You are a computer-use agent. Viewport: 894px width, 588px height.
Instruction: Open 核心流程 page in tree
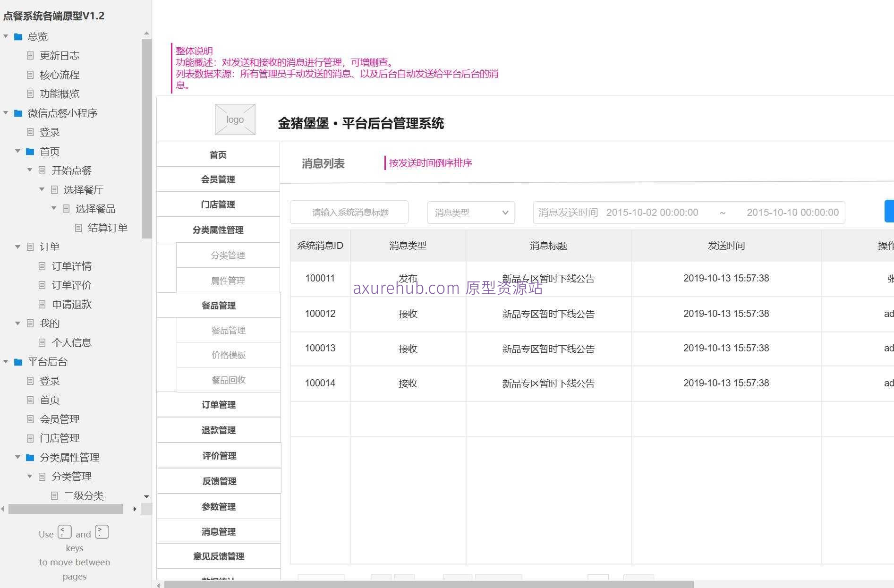click(x=60, y=75)
